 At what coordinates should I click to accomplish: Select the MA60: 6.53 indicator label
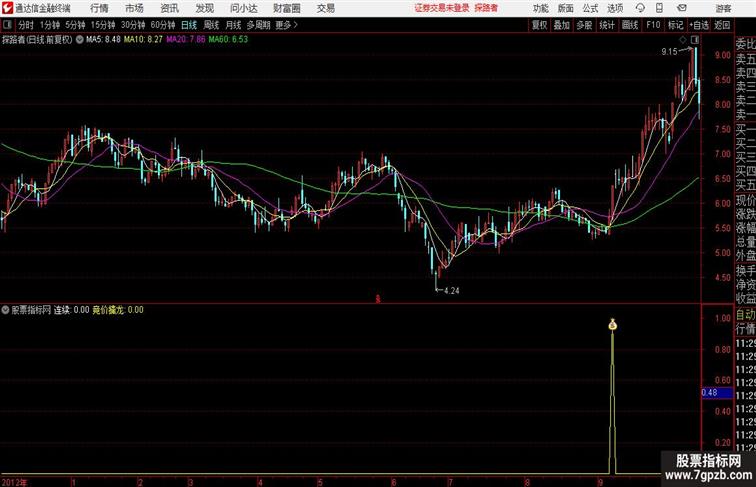(228, 40)
